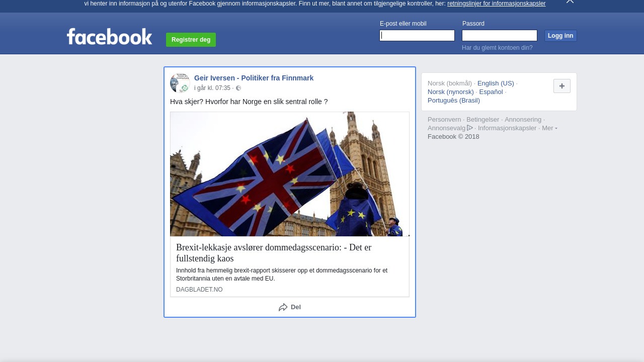The width and height of the screenshot is (644, 362).
Task: Open the Annonsering footer link
Action: coord(523,120)
